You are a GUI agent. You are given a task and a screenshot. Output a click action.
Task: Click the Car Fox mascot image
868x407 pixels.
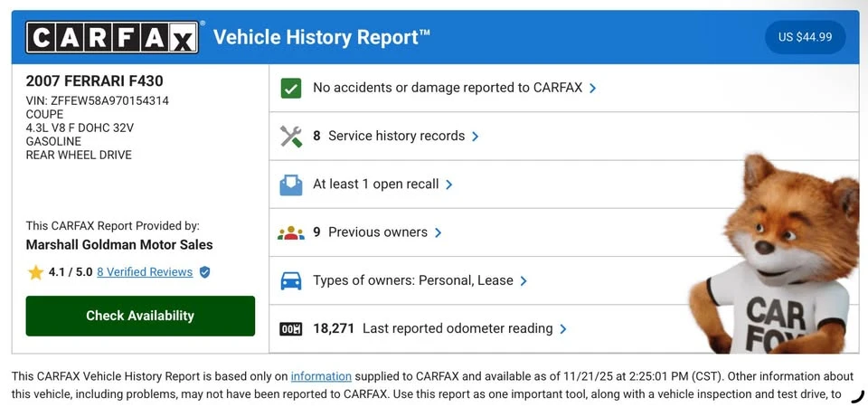775,255
